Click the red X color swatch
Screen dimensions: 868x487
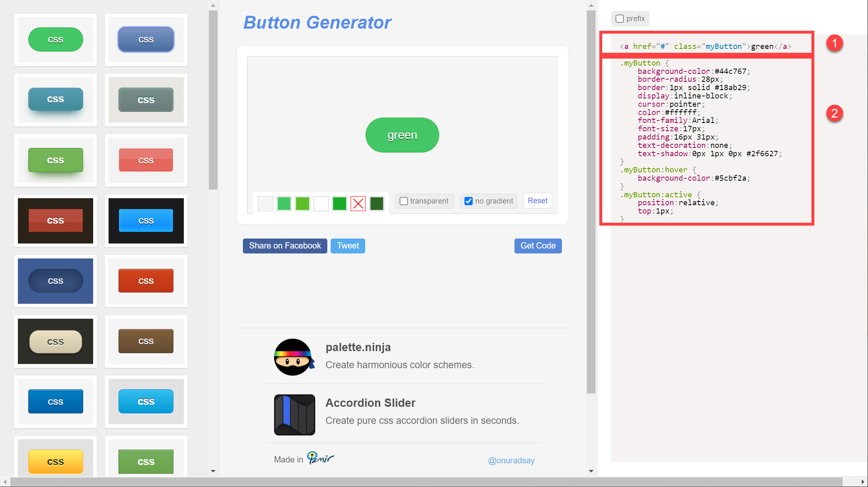[x=358, y=204]
